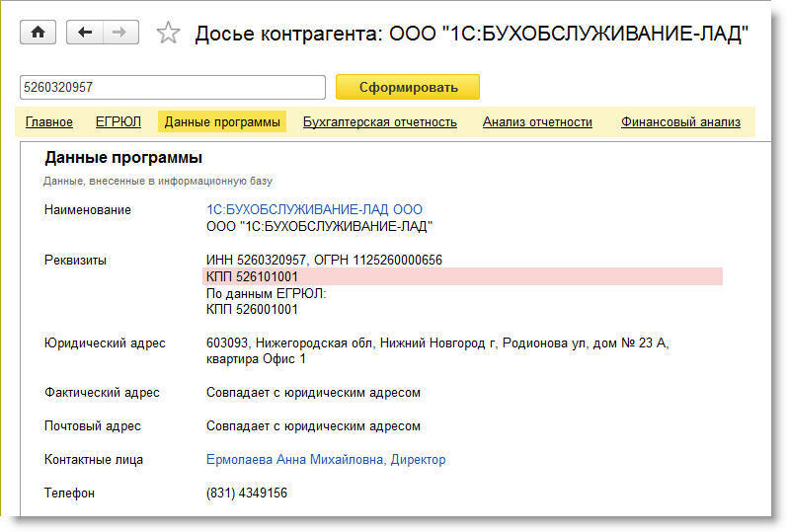Click the highlighted КПП 526101001 row
The width and height of the screenshot is (787, 532).
click(461, 276)
